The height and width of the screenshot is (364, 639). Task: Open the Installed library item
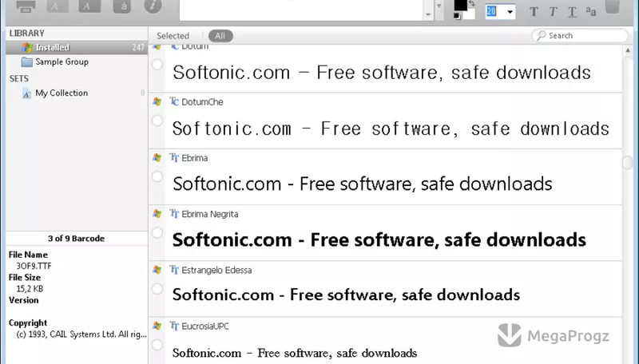[x=77, y=47]
